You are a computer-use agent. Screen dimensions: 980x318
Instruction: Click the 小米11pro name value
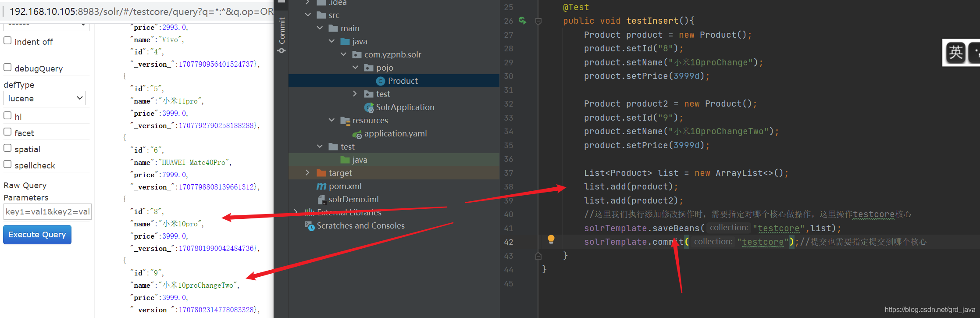coord(180,101)
